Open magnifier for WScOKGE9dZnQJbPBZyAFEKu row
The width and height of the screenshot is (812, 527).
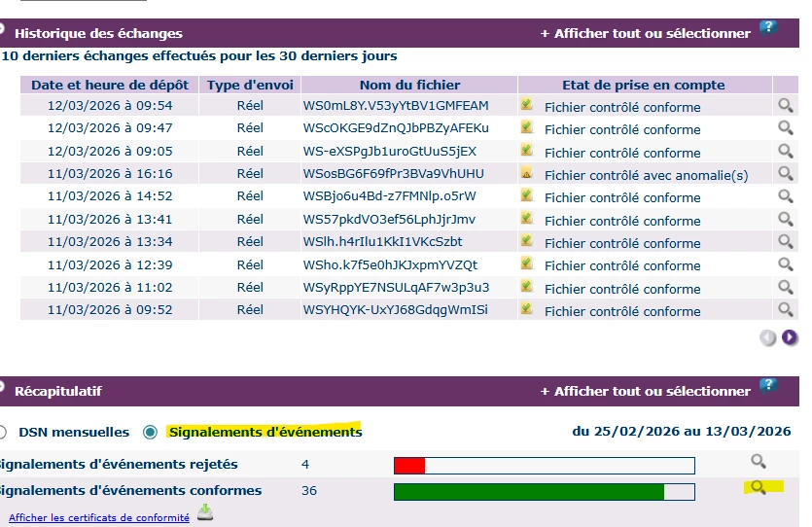pos(786,128)
